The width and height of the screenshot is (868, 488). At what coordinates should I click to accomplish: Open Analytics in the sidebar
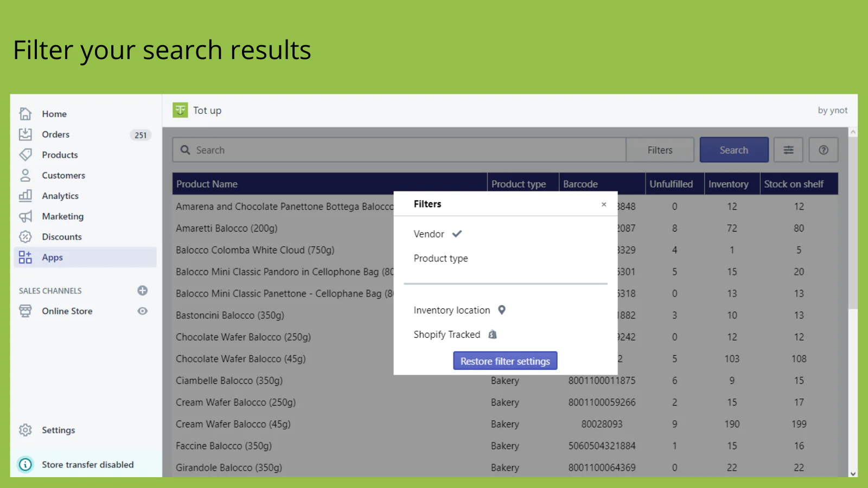[60, 196]
